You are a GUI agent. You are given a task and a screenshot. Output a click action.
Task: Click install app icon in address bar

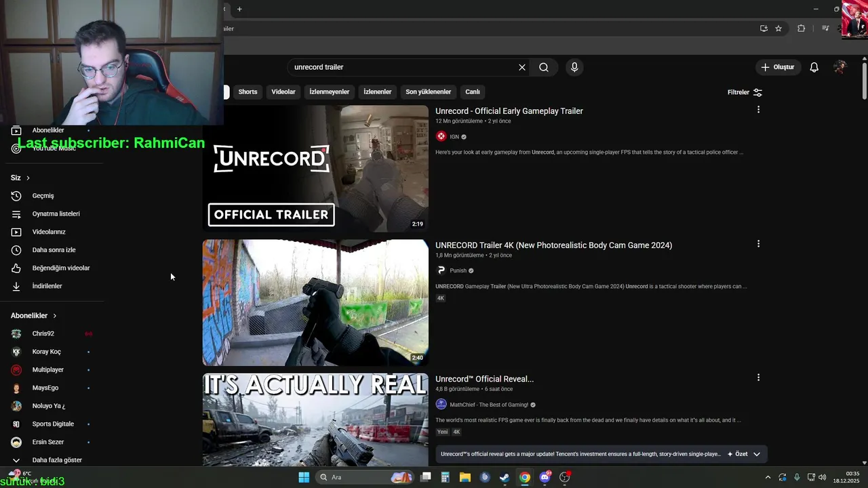764,28
